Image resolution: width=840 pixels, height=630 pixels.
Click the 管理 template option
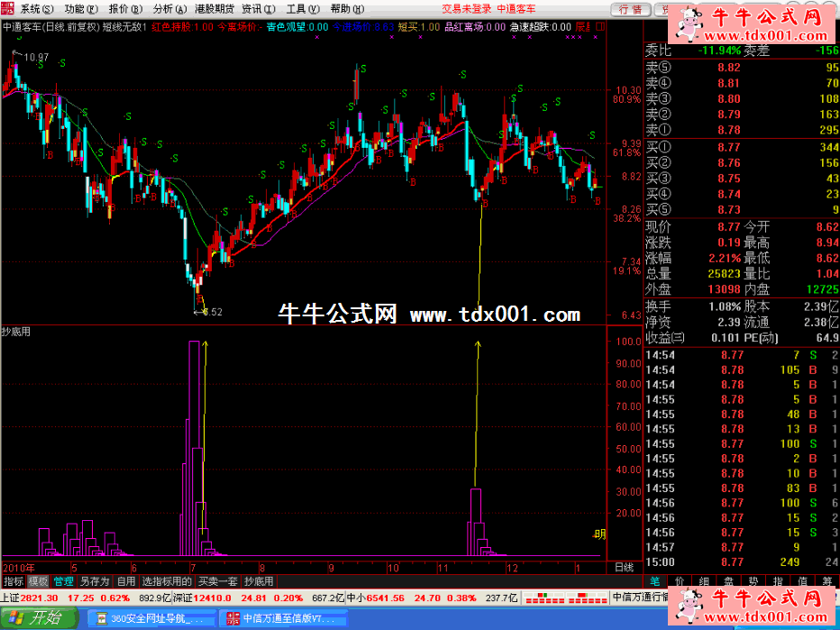tap(63, 581)
